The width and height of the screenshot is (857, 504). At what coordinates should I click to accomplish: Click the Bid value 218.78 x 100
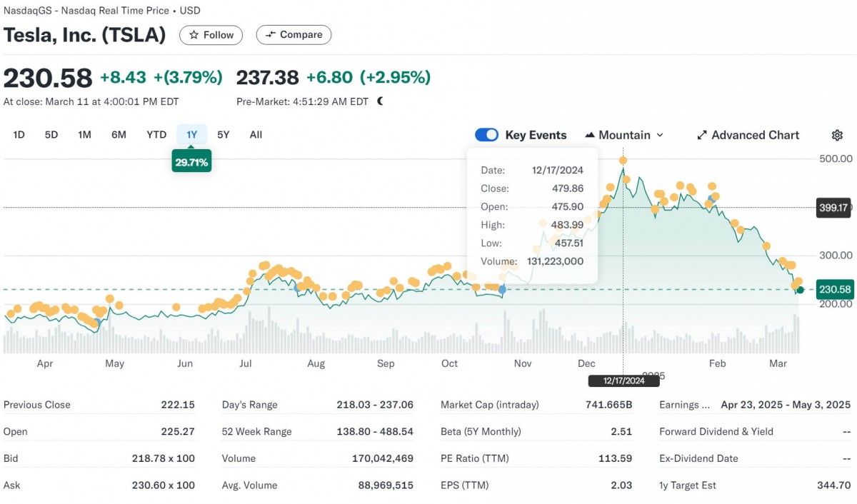click(164, 458)
